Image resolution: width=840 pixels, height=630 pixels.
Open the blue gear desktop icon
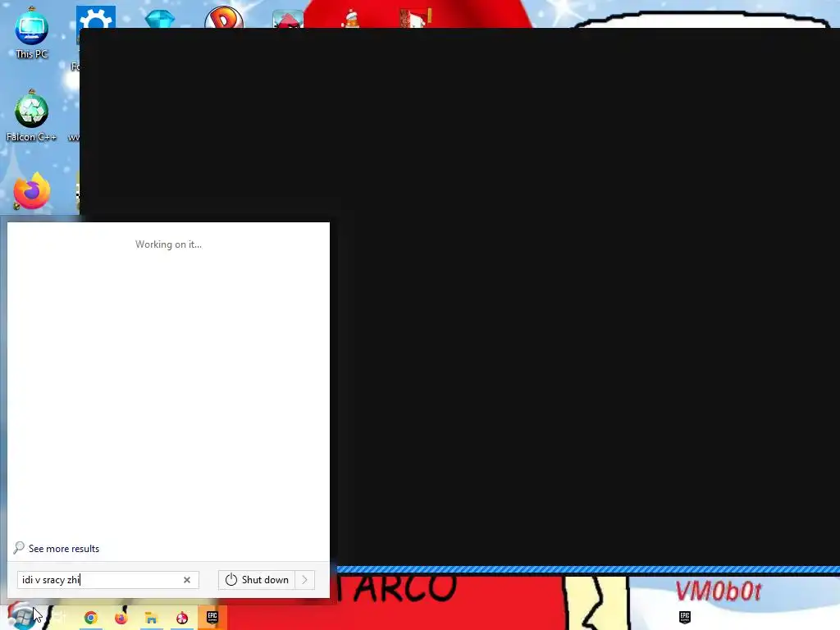[x=96, y=16]
